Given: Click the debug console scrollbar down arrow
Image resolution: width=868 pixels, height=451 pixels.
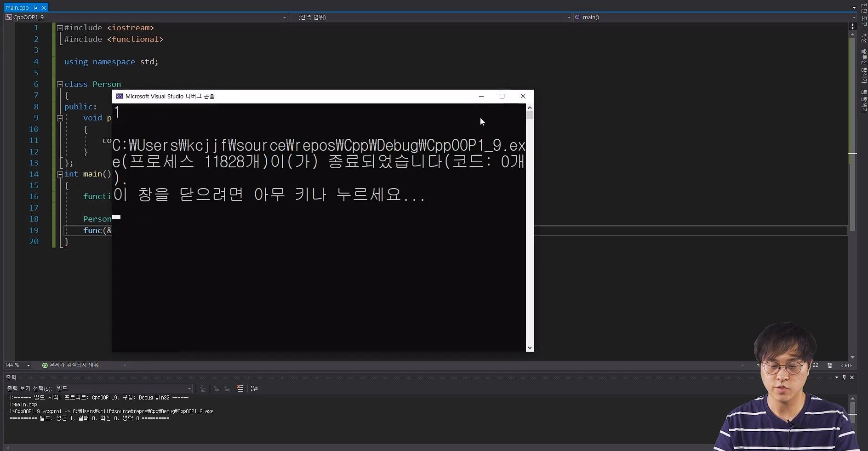Looking at the screenshot, I should pyautogui.click(x=530, y=348).
